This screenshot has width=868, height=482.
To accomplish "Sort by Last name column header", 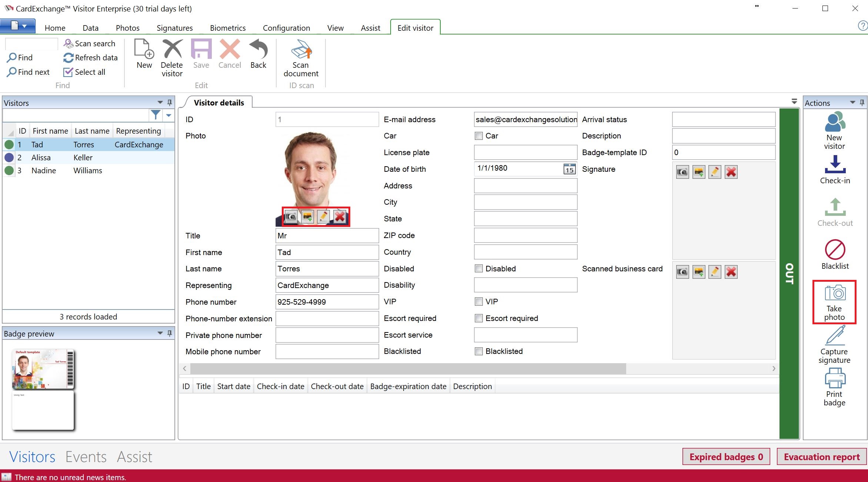I will [x=92, y=131].
